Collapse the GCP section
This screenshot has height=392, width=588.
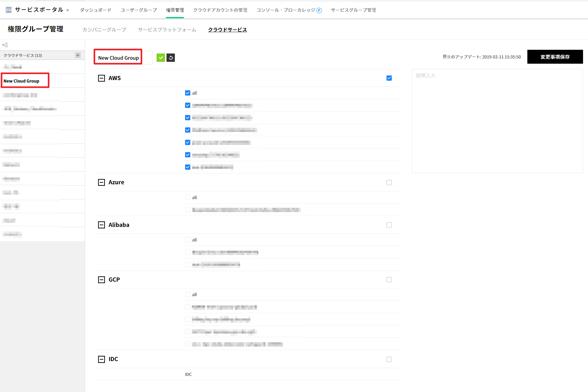102,280
